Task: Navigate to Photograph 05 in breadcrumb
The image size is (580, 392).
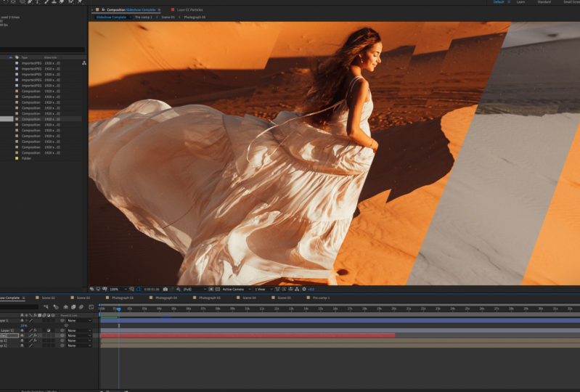Action: 195,17
